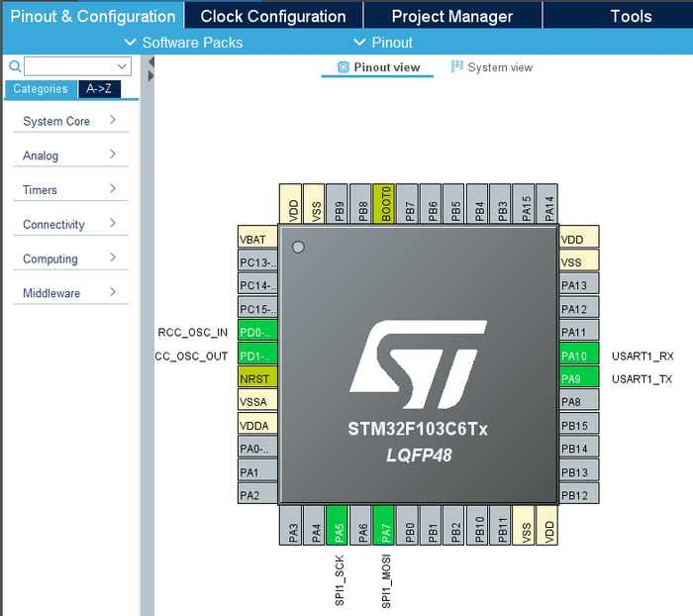Viewport: 693px width, 616px height.
Task: Open the Project Manager tab
Action: 451,16
